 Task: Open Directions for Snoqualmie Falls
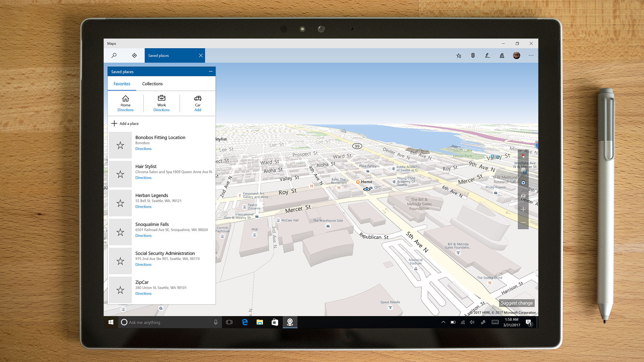pos(143,236)
